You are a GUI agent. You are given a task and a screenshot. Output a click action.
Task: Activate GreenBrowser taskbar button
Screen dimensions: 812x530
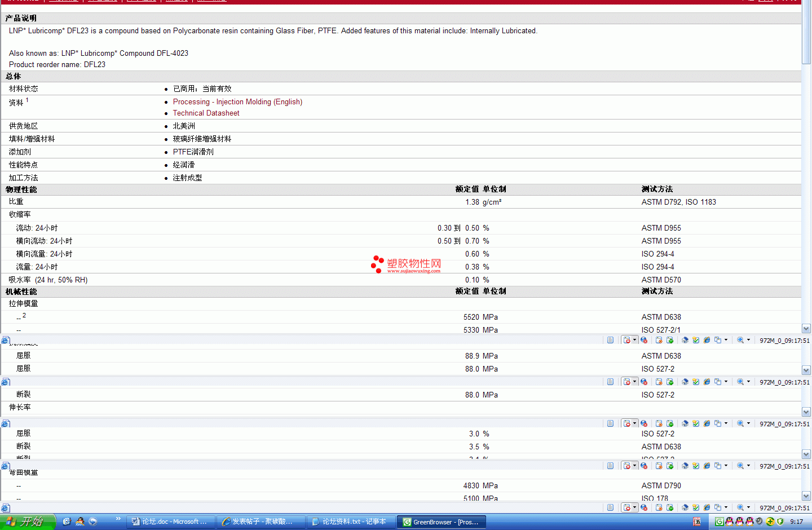point(441,522)
